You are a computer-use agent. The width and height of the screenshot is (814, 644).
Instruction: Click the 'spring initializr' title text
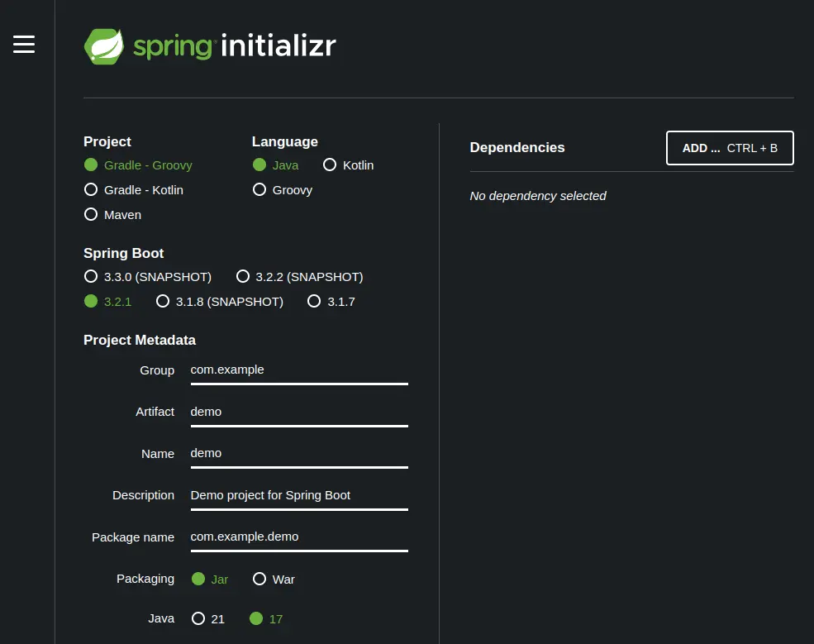(x=235, y=45)
